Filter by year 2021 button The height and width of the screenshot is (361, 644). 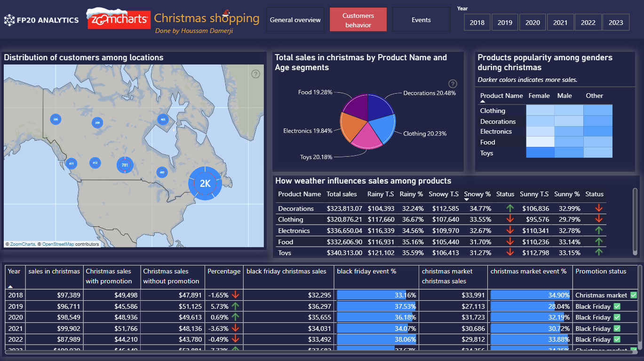[560, 22]
